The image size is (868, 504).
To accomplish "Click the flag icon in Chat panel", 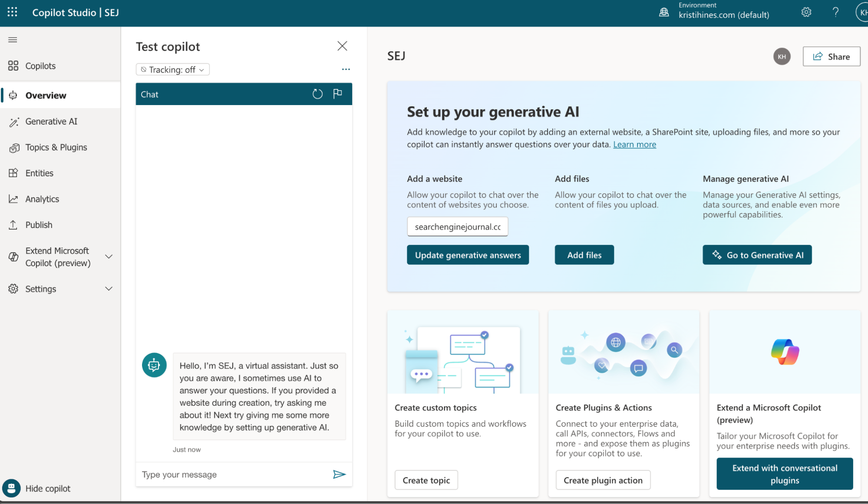I will [338, 93].
